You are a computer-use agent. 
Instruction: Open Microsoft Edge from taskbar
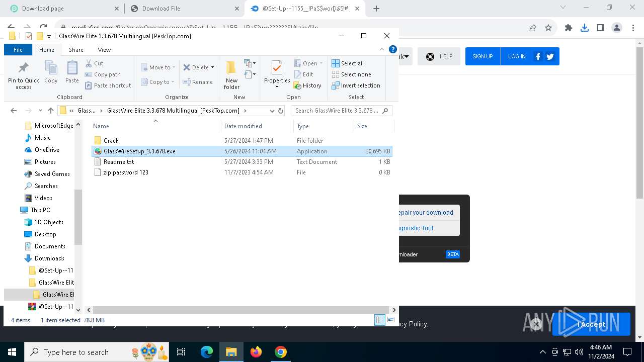[x=207, y=352]
